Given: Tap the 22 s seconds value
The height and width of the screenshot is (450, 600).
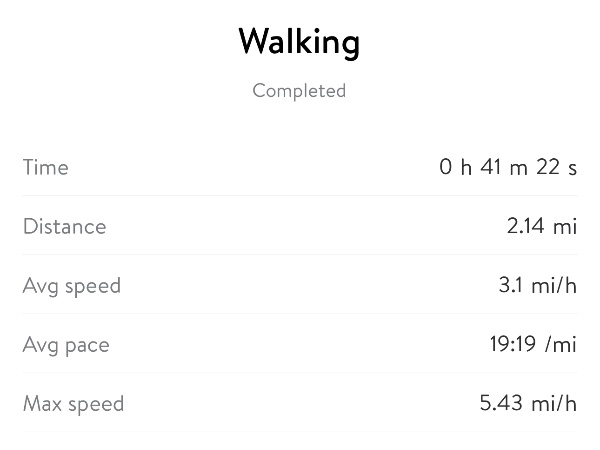Looking at the screenshot, I should (556, 167).
